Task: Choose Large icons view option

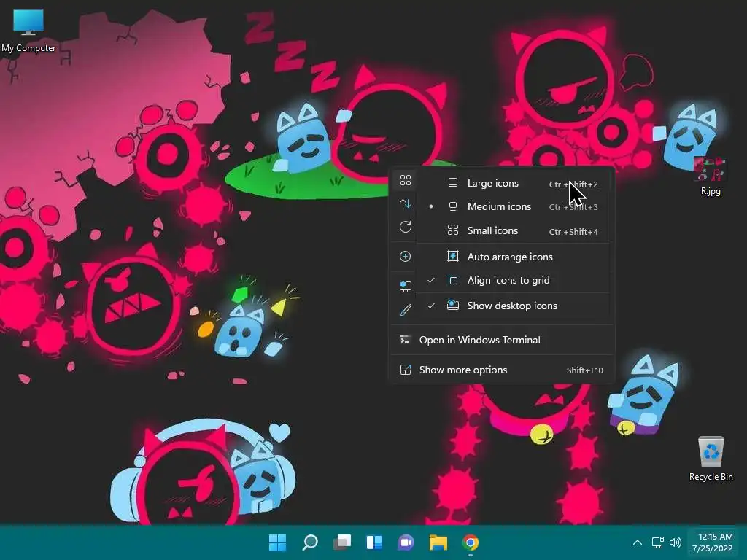Action: [514, 183]
